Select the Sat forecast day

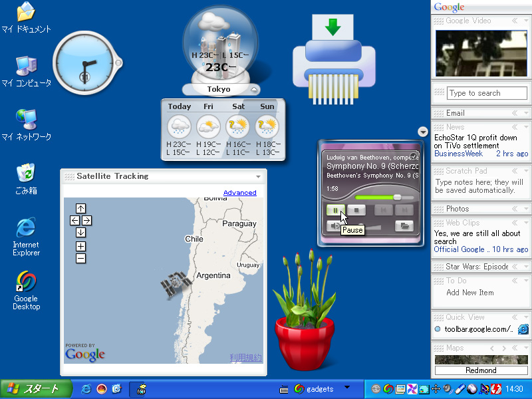[x=238, y=129]
